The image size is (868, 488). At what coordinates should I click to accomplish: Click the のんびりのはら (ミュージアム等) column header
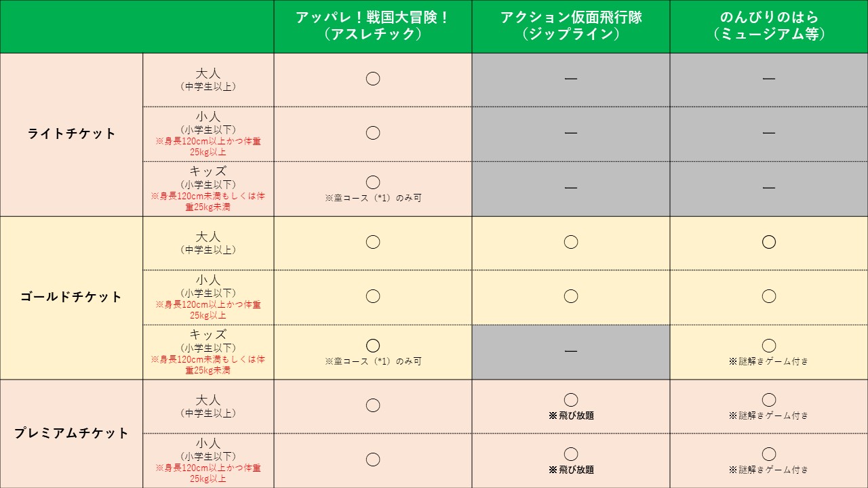[x=768, y=26]
